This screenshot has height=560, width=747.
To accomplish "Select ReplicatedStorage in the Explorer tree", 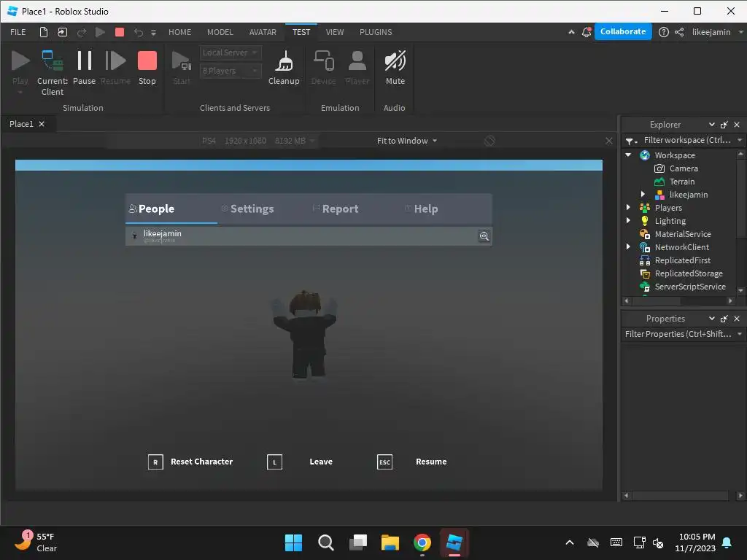I will click(x=689, y=273).
